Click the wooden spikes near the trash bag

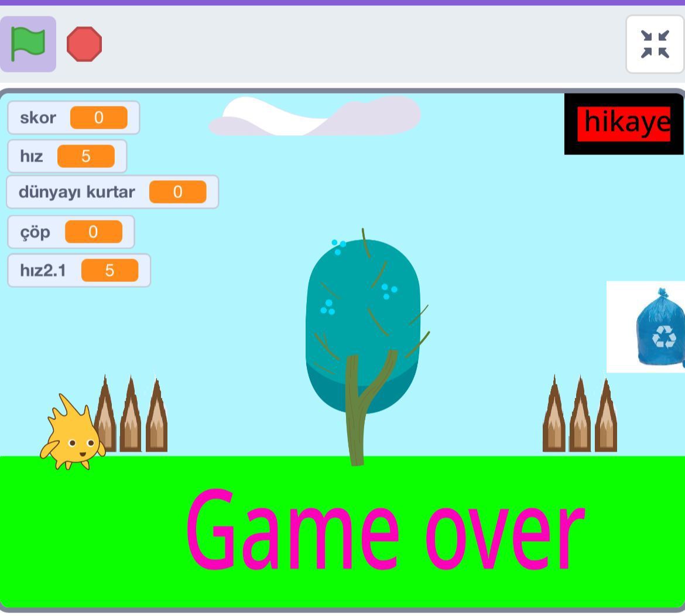580,414
